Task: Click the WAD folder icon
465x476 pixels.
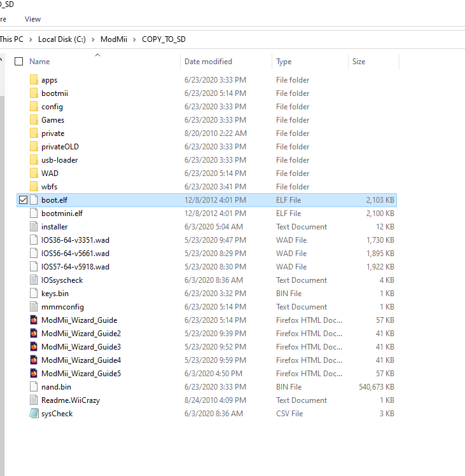Action: click(34, 173)
